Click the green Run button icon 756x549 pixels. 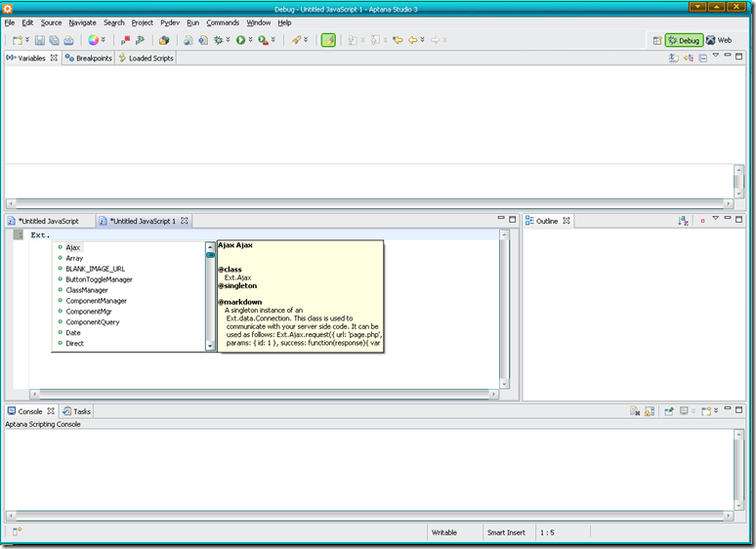(240, 40)
